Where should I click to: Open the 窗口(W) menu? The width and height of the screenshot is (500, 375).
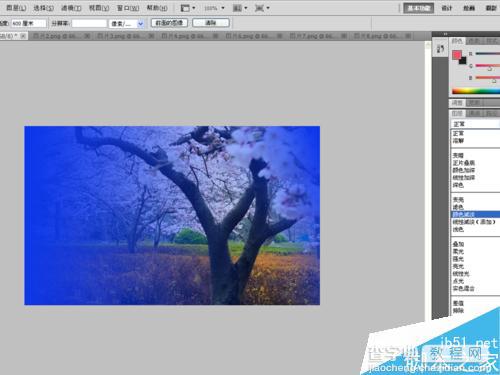pos(128,8)
